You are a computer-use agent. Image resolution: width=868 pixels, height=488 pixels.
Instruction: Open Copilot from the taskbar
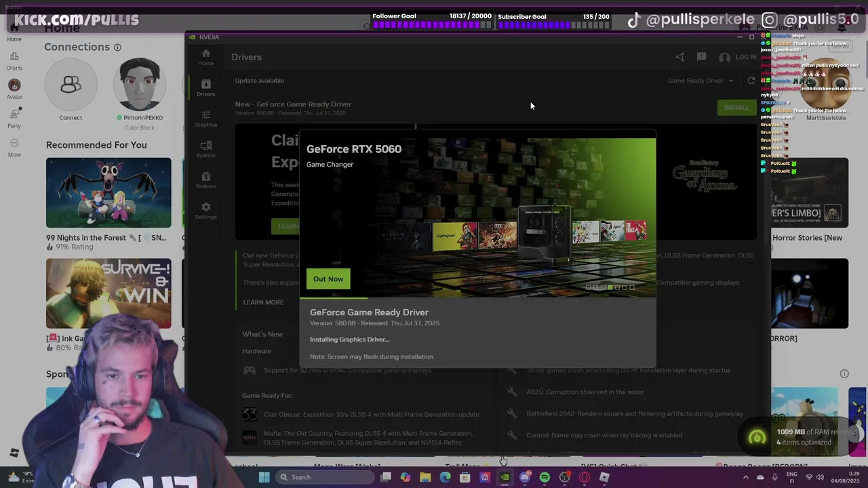coord(406,477)
